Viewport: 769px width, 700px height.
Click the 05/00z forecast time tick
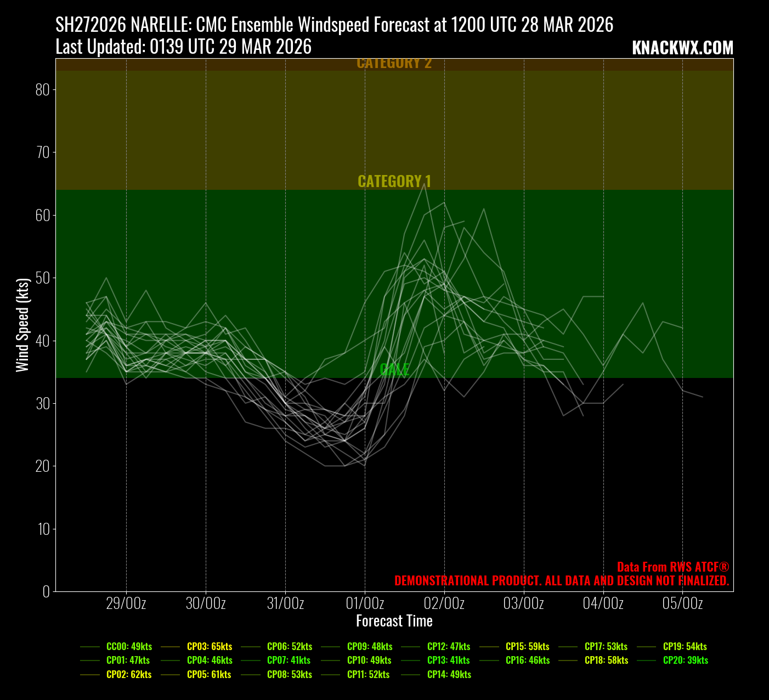(682, 603)
